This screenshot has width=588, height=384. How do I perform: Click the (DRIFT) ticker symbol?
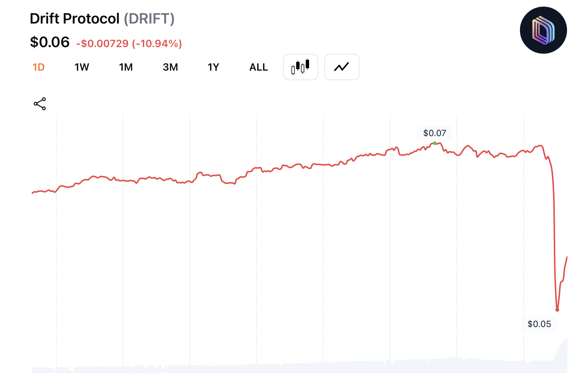pos(149,19)
